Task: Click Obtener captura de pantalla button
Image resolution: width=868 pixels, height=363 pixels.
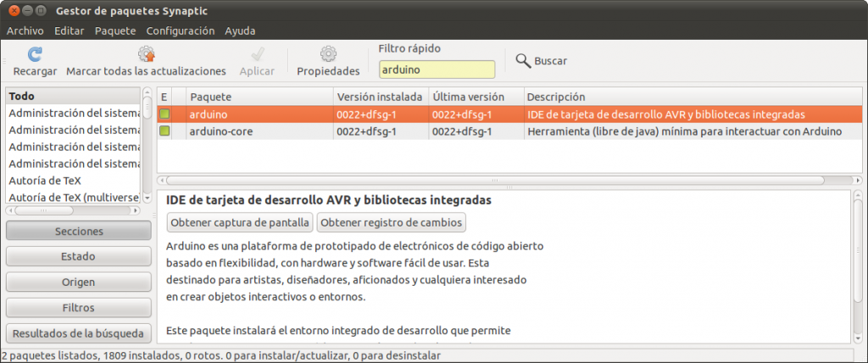Action: (x=240, y=223)
